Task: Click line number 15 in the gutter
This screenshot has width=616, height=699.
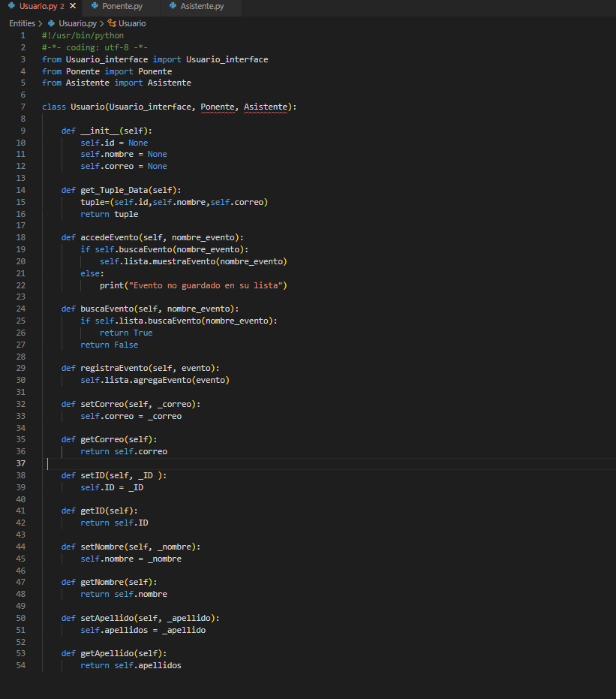Action: pyautogui.click(x=21, y=201)
